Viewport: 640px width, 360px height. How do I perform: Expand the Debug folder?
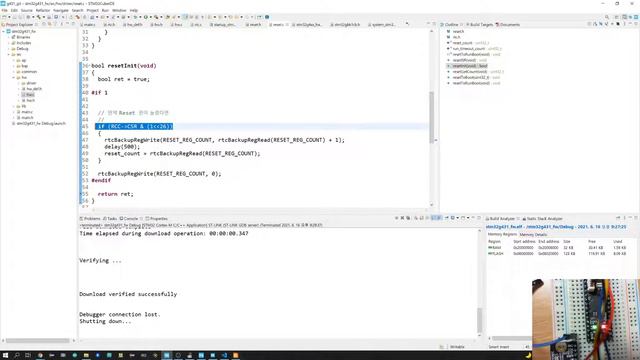pos(9,49)
